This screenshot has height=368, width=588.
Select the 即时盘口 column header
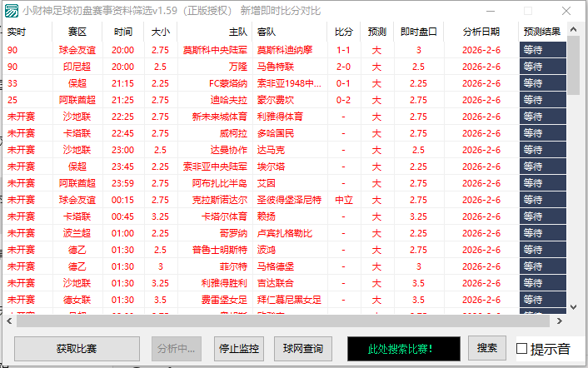click(x=419, y=32)
